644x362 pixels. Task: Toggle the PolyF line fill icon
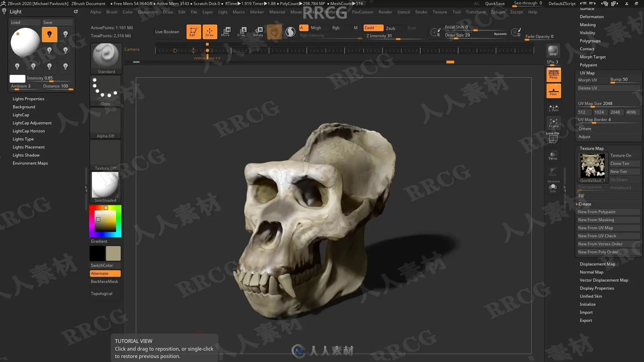click(x=553, y=139)
